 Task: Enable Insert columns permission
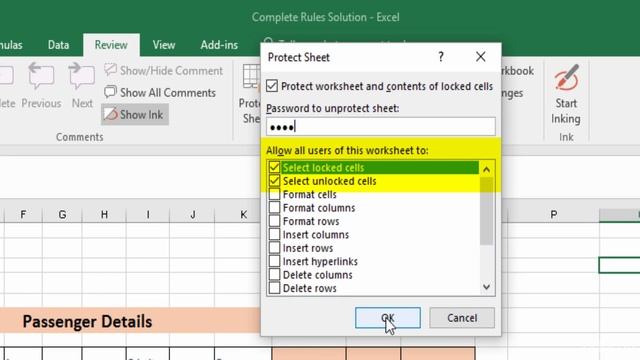274,235
